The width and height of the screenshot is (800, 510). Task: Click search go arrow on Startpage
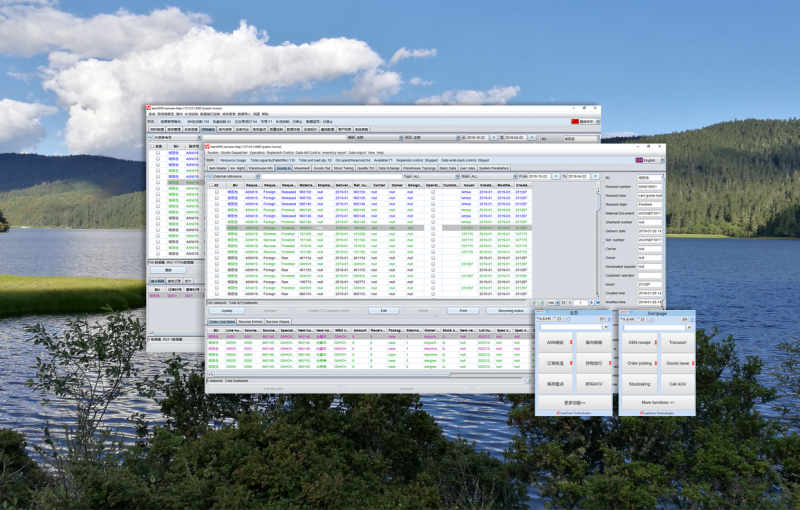689,327
